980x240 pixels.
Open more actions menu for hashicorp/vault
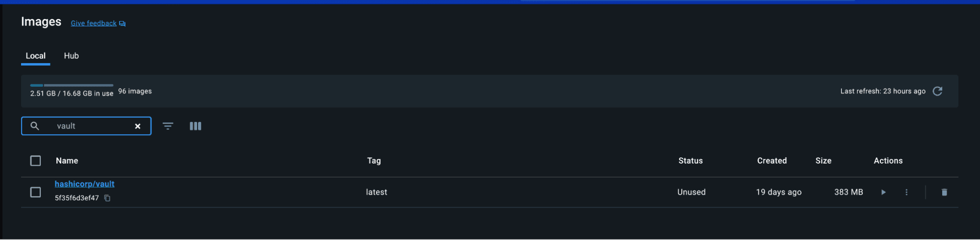pos(906,192)
